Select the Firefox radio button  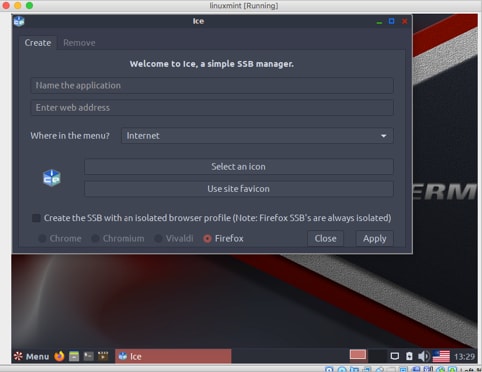pyautogui.click(x=207, y=238)
